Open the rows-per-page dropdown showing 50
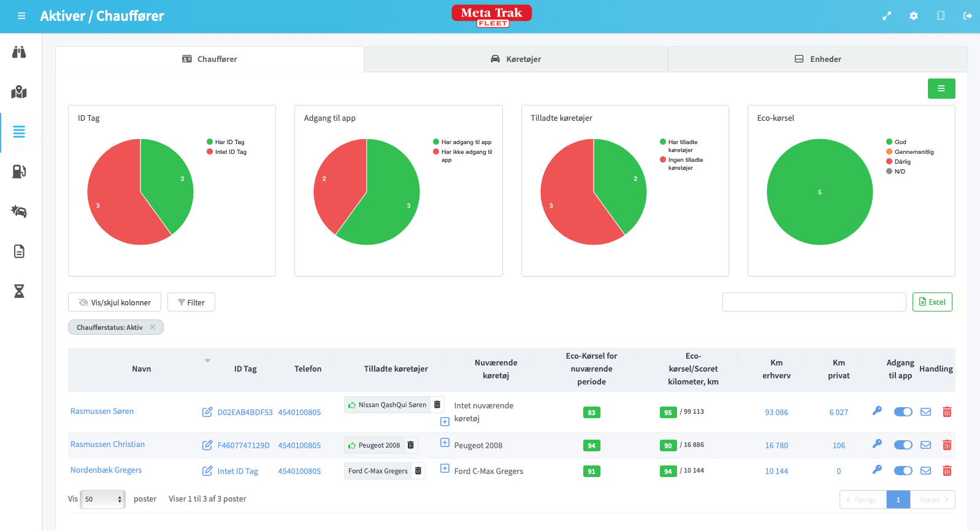 click(103, 499)
